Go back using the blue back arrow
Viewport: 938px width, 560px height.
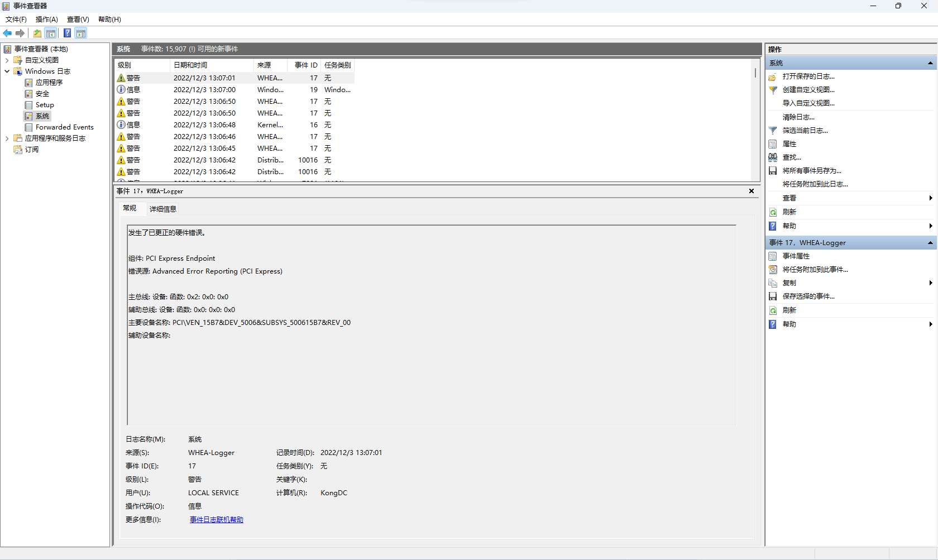point(8,33)
